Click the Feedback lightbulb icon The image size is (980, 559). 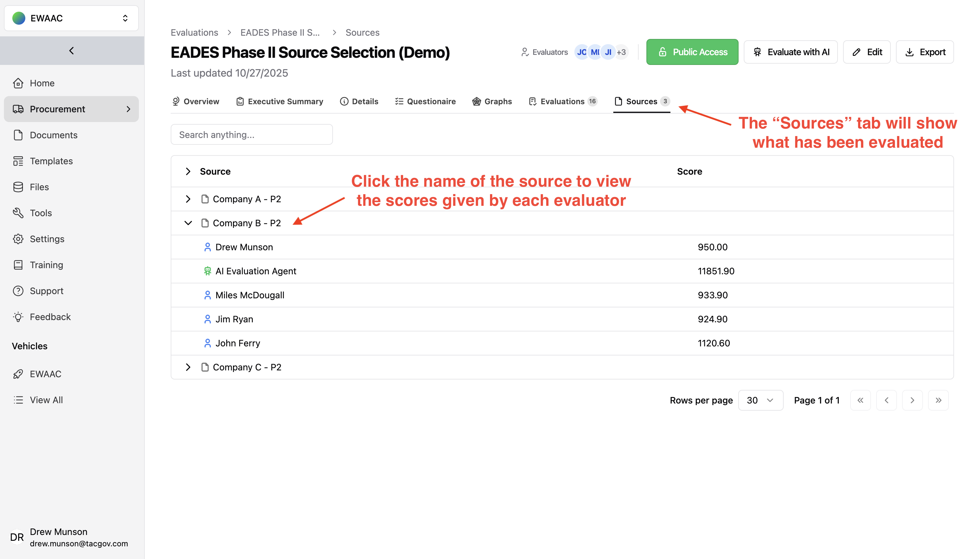pos(18,317)
